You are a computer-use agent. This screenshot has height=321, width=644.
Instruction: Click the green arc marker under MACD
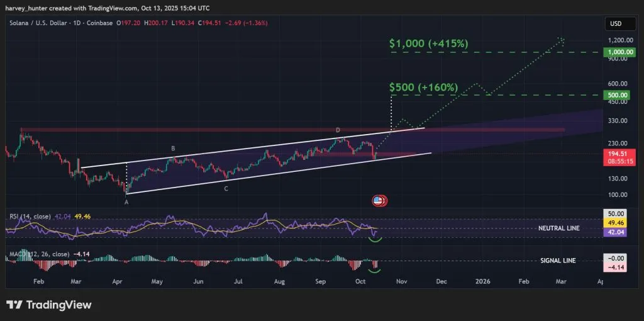point(375,270)
